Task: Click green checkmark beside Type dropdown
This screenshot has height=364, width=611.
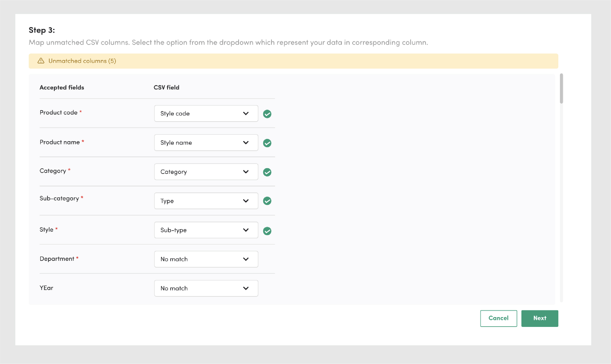Action: (x=267, y=201)
